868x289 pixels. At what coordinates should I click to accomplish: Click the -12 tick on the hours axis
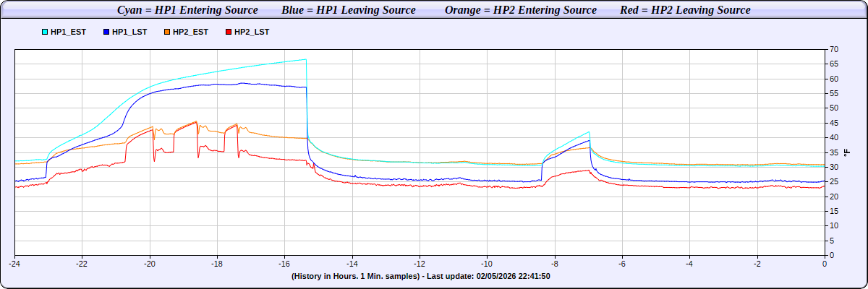pyautogui.click(x=420, y=264)
